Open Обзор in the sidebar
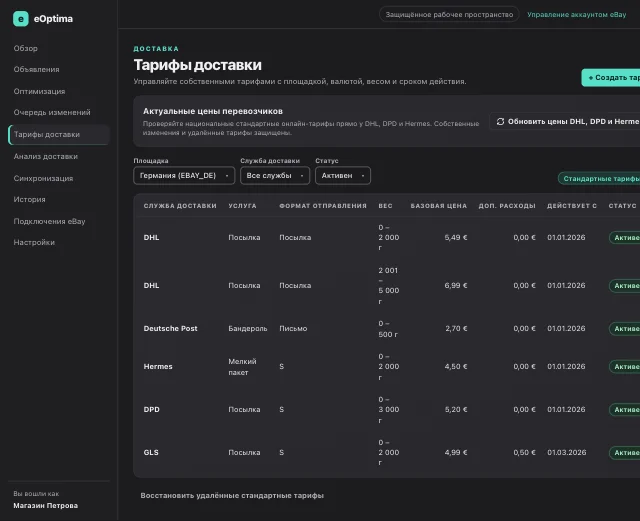 coord(26,48)
